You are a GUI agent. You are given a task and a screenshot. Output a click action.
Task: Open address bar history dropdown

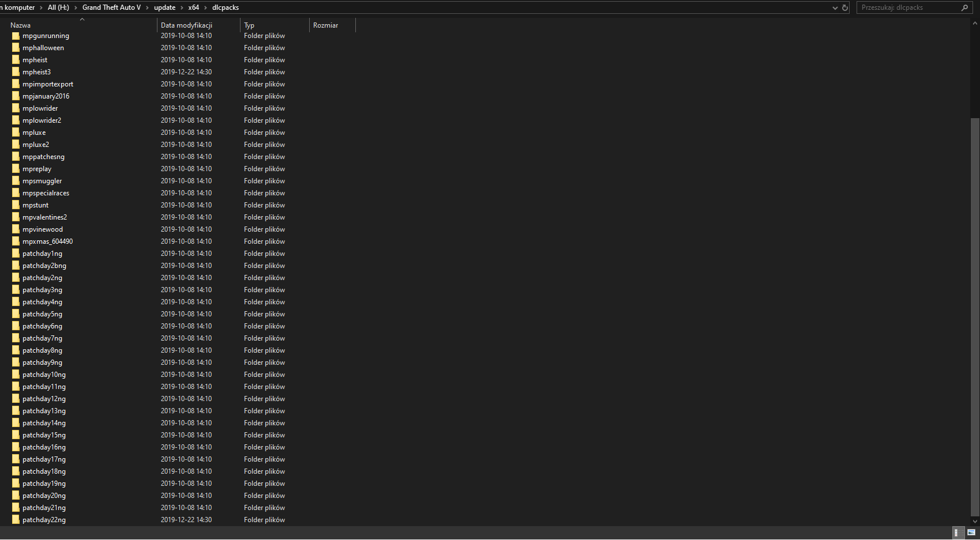835,7
